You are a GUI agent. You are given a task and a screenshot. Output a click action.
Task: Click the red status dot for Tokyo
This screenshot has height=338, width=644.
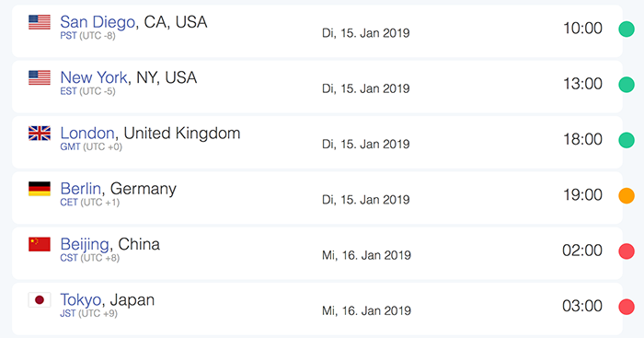(627, 307)
